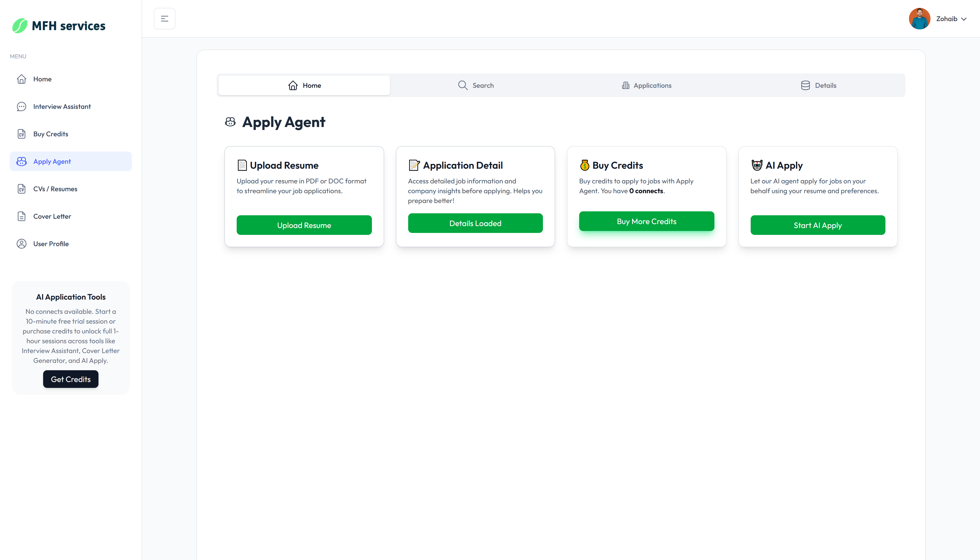Click the MFH services leaf logo
The image size is (980, 560).
pos(20,25)
